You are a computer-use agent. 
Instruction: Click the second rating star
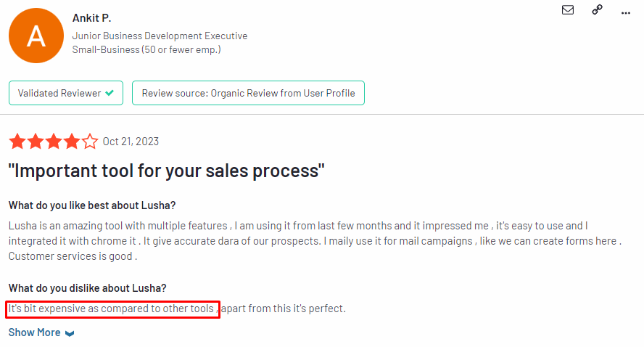36,142
